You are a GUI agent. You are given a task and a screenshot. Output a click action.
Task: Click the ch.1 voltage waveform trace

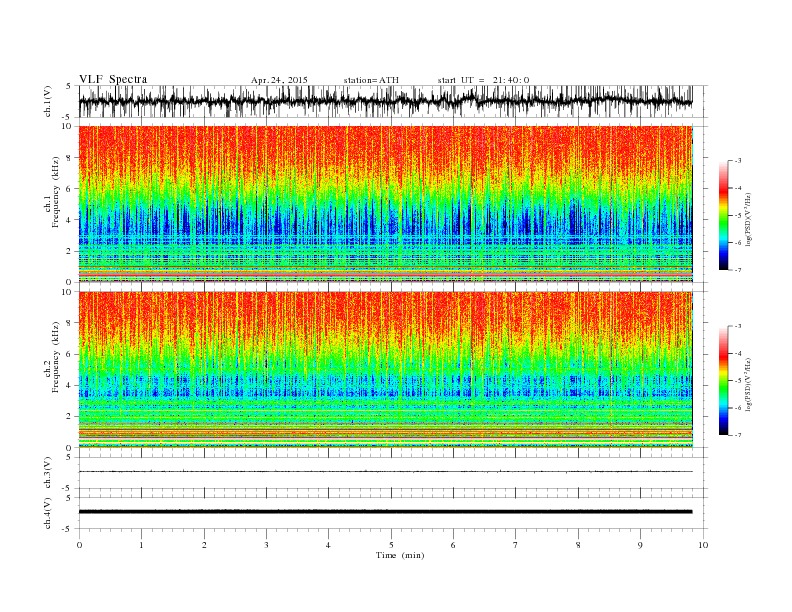click(385, 101)
